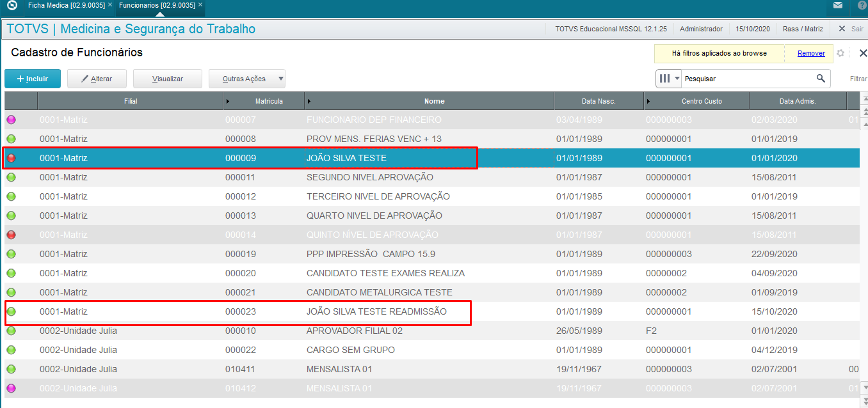The image size is (868, 408).
Task: Open the Nome column header arrow
Action: coord(310,101)
